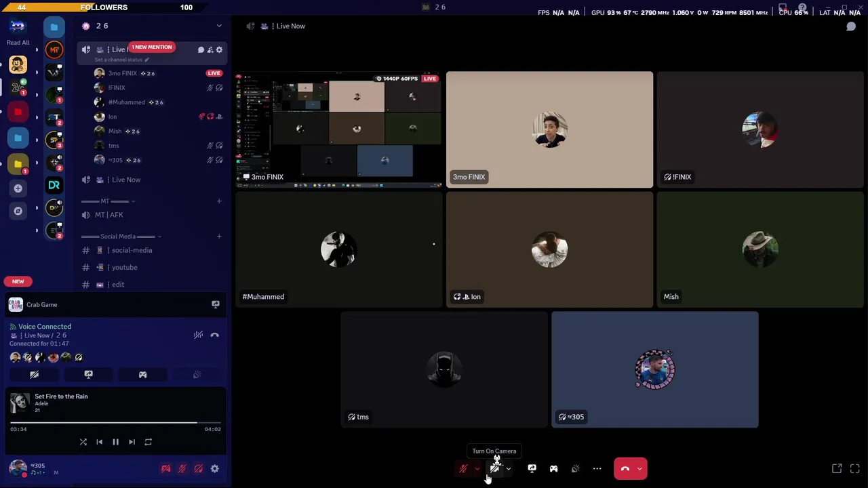The height and width of the screenshot is (488, 868).
Task: Undeafen with user panel headphone button
Action: tap(198, 468)
